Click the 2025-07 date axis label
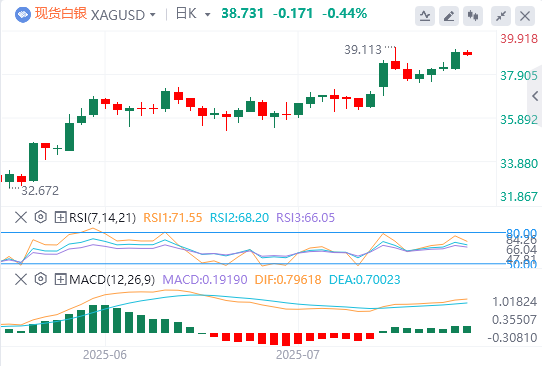 tap(298, 355)
